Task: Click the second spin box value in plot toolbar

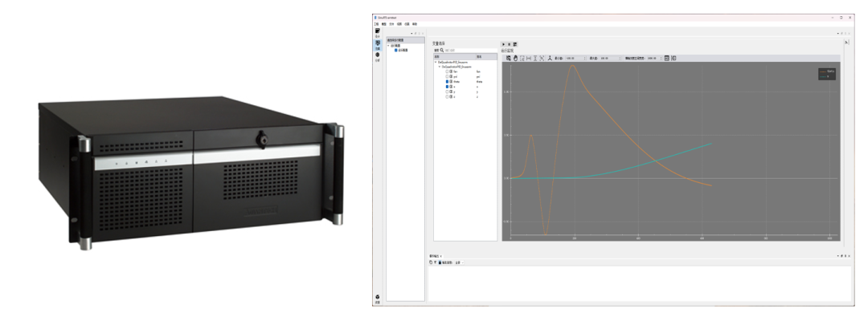Action: (x=608, y=58)
